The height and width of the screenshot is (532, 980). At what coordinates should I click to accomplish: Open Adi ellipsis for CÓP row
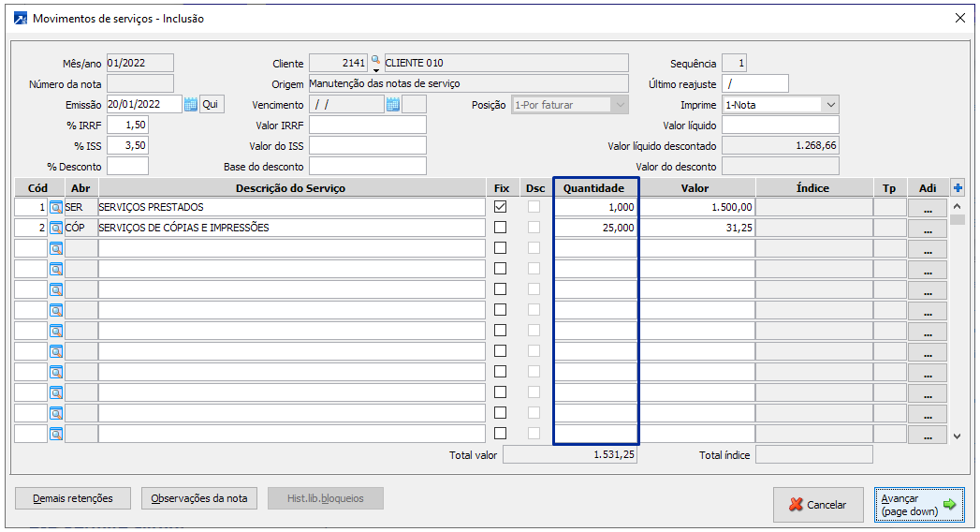click(x=928, y=229)
